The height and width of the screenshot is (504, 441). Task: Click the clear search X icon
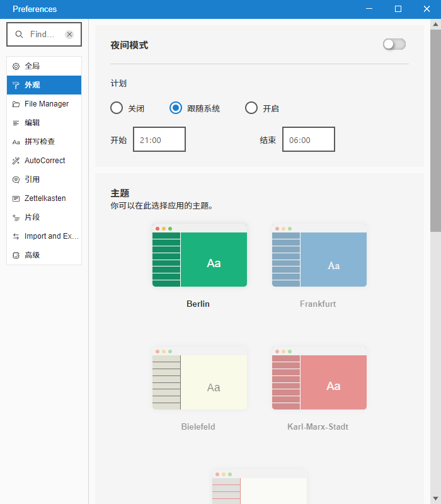click(x=69, y=35)
